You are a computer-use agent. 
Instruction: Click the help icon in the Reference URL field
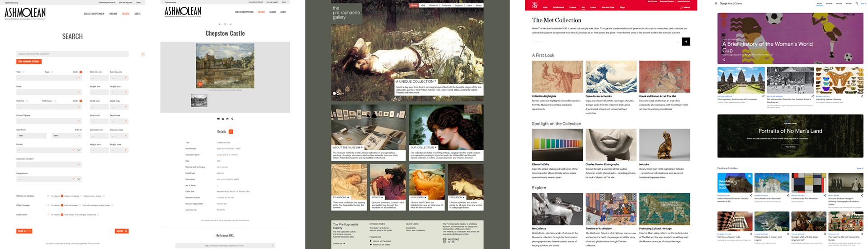tap(272, 246)
